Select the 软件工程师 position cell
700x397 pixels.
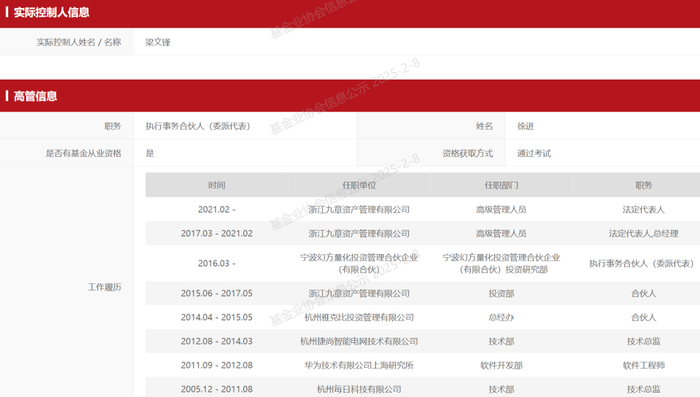[644, 365]
